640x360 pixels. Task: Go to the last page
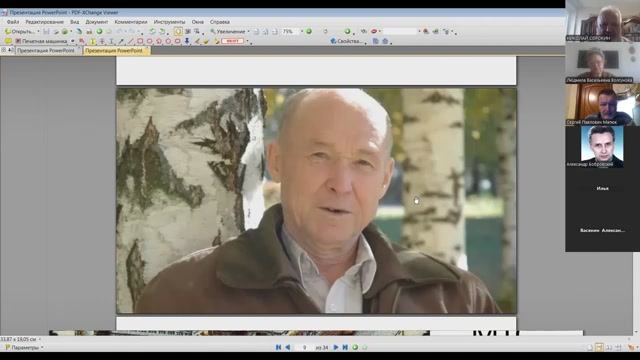point(345,347)
